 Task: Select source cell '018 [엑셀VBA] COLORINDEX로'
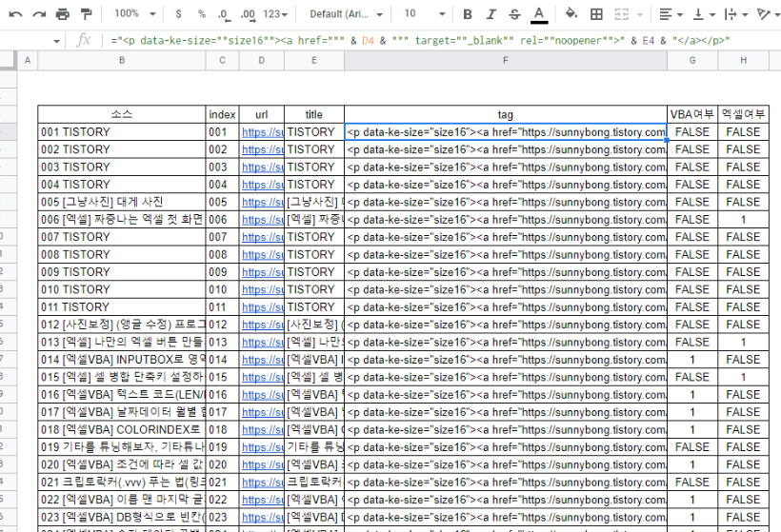point(122,430)
